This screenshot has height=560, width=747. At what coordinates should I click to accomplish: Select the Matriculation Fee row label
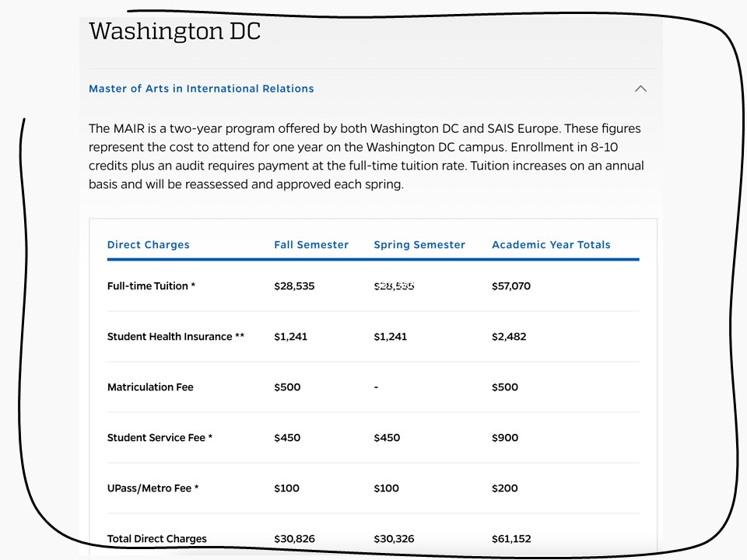pos(150,387)
